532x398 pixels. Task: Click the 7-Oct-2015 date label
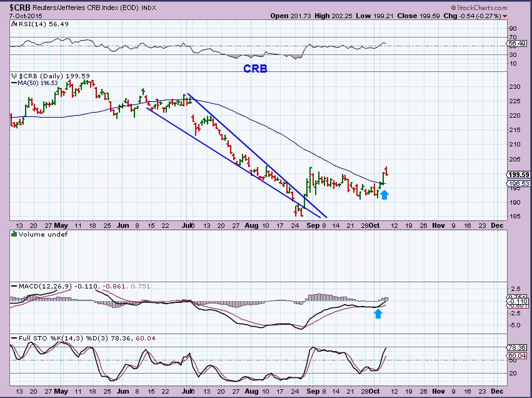pyautogui.click(x=26, y=16)
